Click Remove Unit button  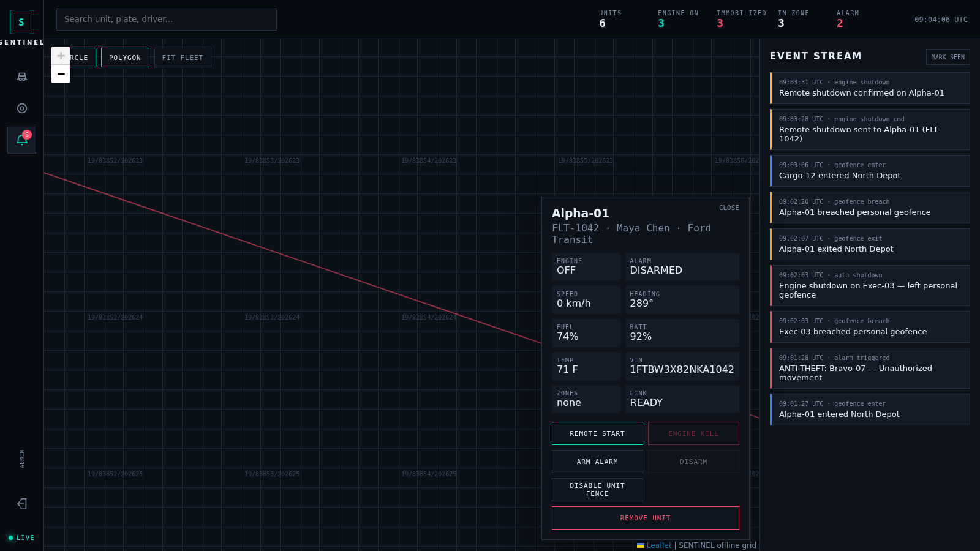(646, 518)
